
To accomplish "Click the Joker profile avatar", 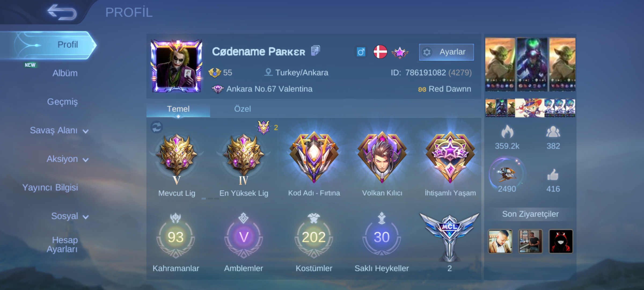I will [176, 66].
